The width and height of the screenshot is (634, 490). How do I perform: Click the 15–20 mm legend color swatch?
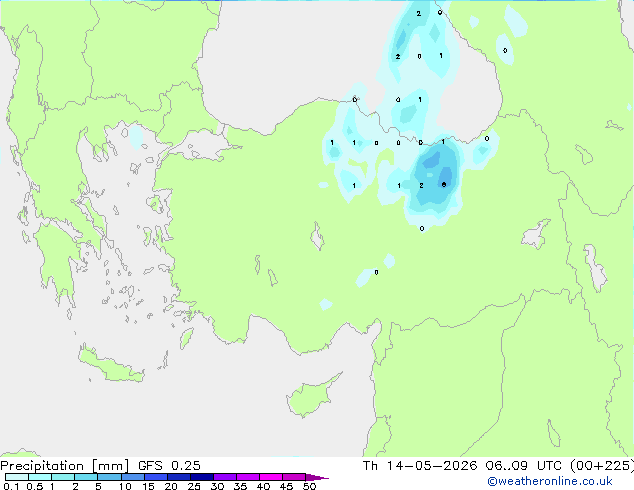coord(156,477)
